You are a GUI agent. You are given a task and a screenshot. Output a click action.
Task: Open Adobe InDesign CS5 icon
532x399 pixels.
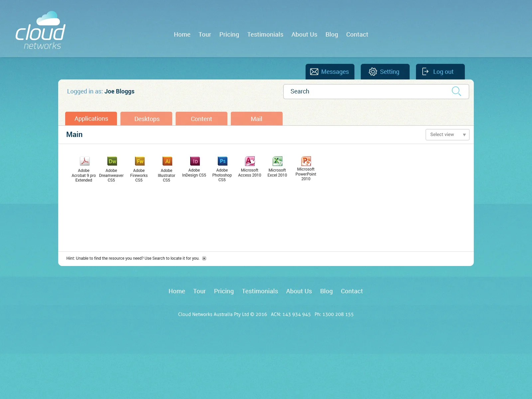pyautogui.click(x=195, y=161)
